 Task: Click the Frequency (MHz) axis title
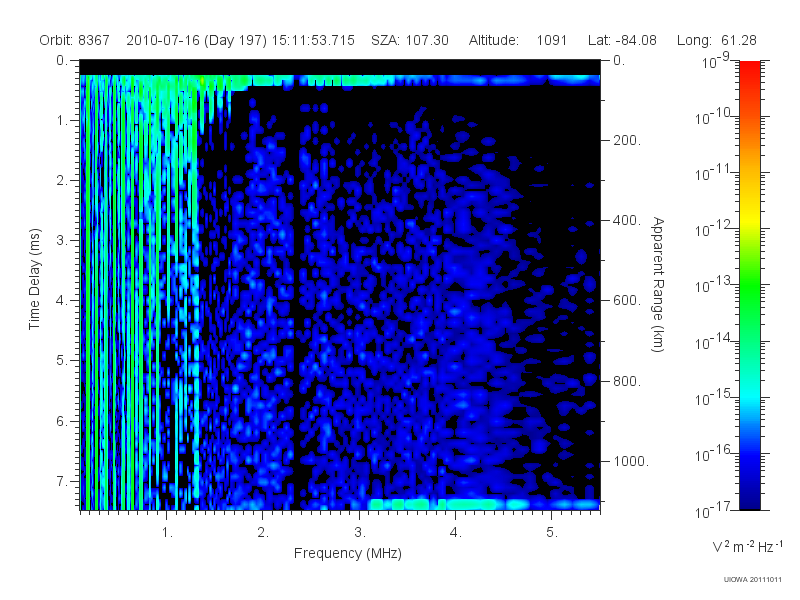(x=348, y=553)
